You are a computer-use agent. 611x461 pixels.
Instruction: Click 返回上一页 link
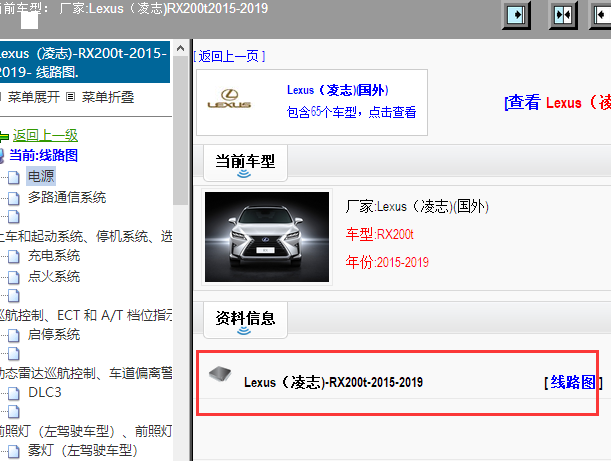pyautogui.click(x=229, y=56)
